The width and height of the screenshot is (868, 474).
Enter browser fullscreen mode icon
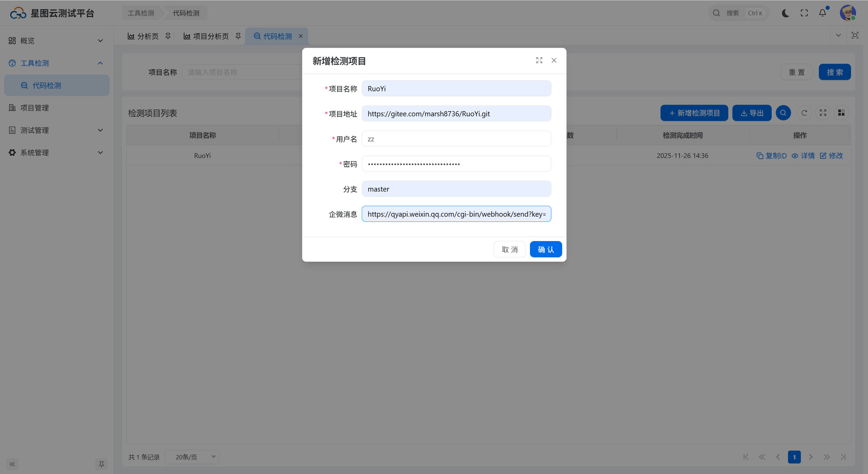pos(804,13)
